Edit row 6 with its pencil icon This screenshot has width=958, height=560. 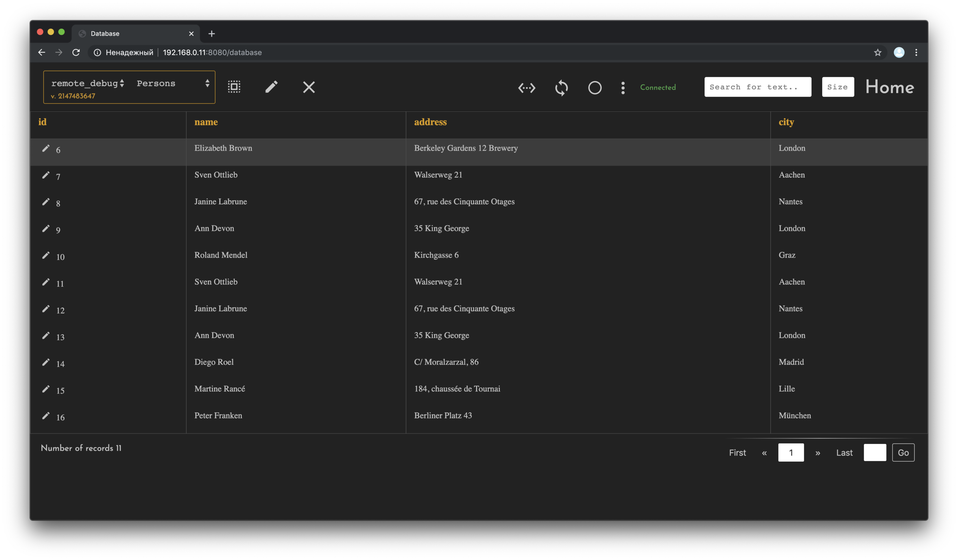pyautogui.click(x=46, y=148)
